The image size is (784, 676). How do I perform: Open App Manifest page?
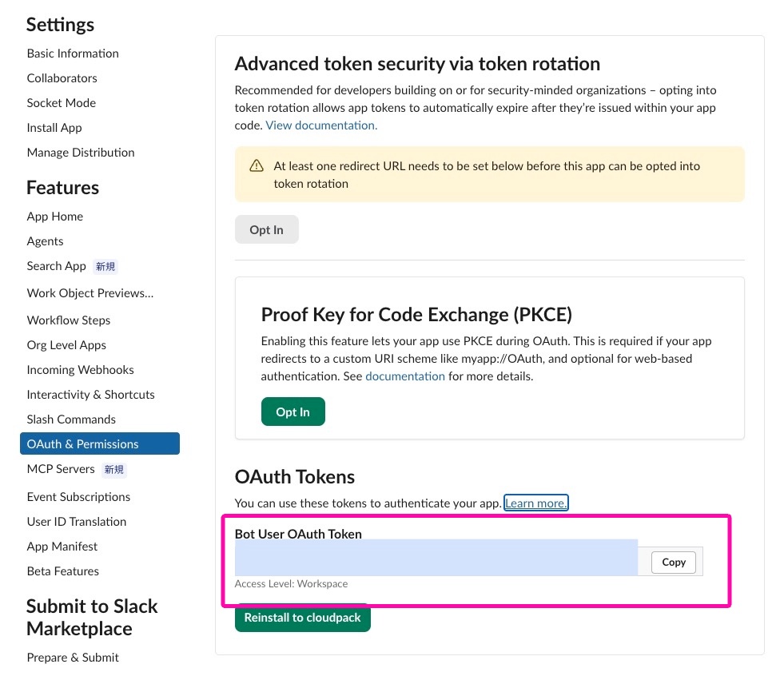pyautogui.click(x=62, y=546)
